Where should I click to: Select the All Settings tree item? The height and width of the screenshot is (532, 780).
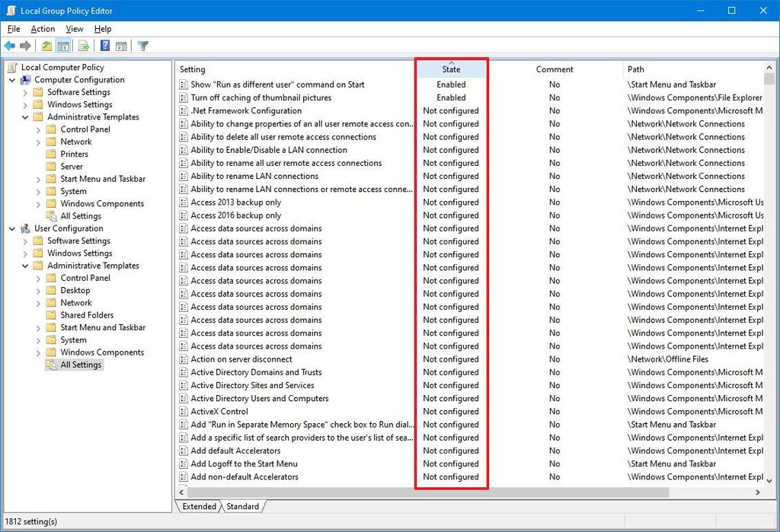[79, 365]
